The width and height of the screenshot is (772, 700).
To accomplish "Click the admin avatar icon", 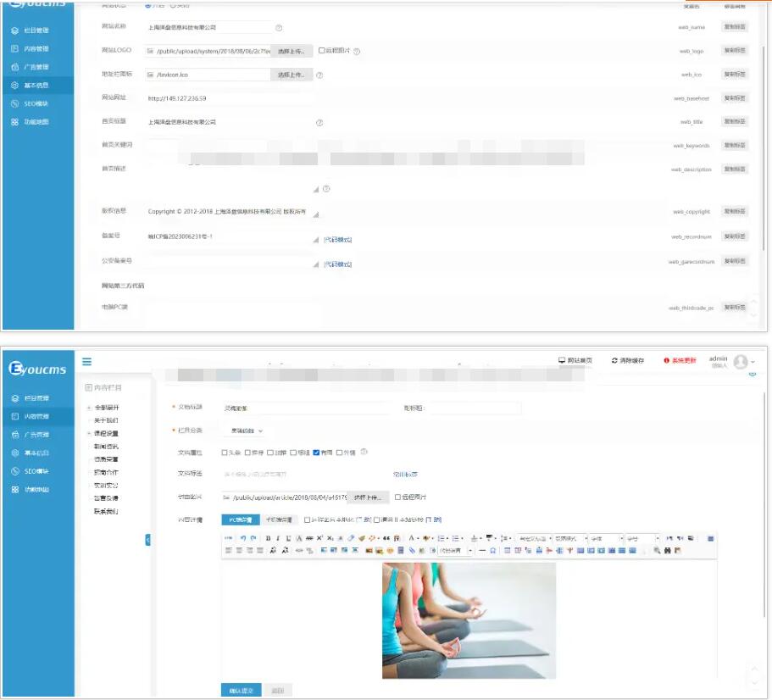I will tap(741, 362).
